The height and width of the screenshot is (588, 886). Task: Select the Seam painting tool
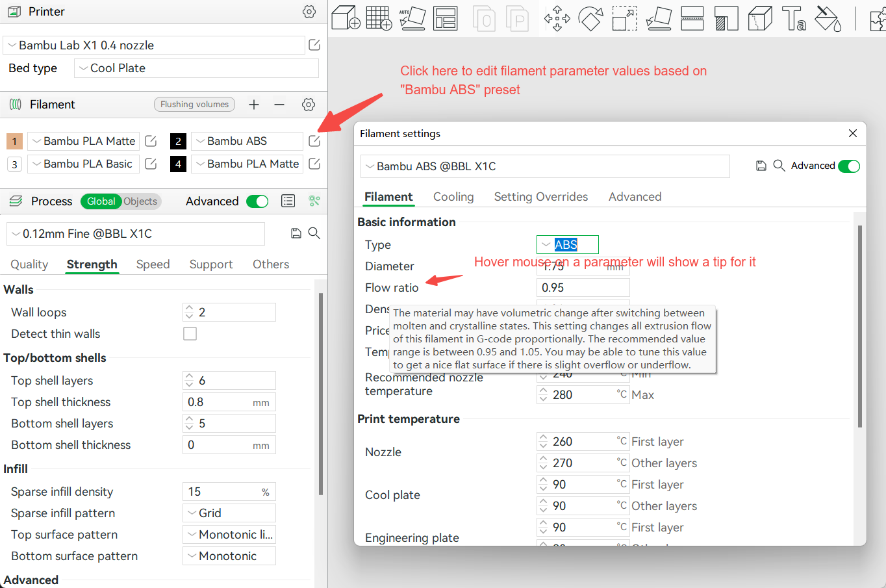coord(760,18)
